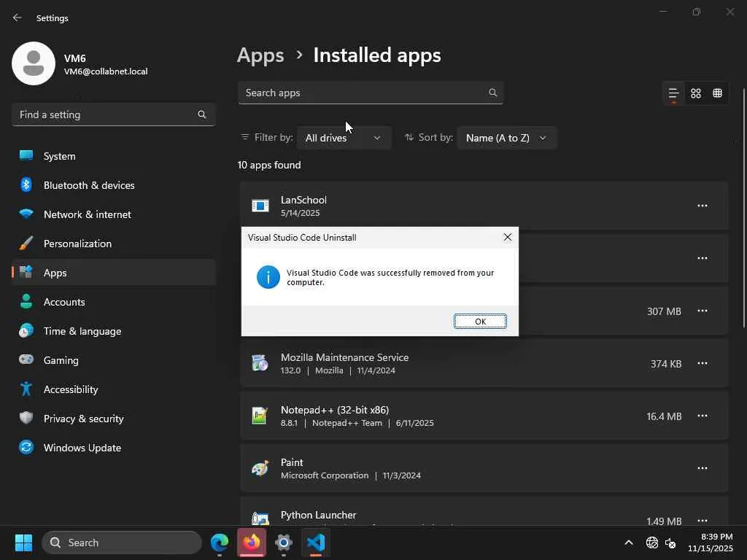Click the Find a setting search box
This screenshot has width=747, height=560.
pyautogui.click(x=106, y=114)
